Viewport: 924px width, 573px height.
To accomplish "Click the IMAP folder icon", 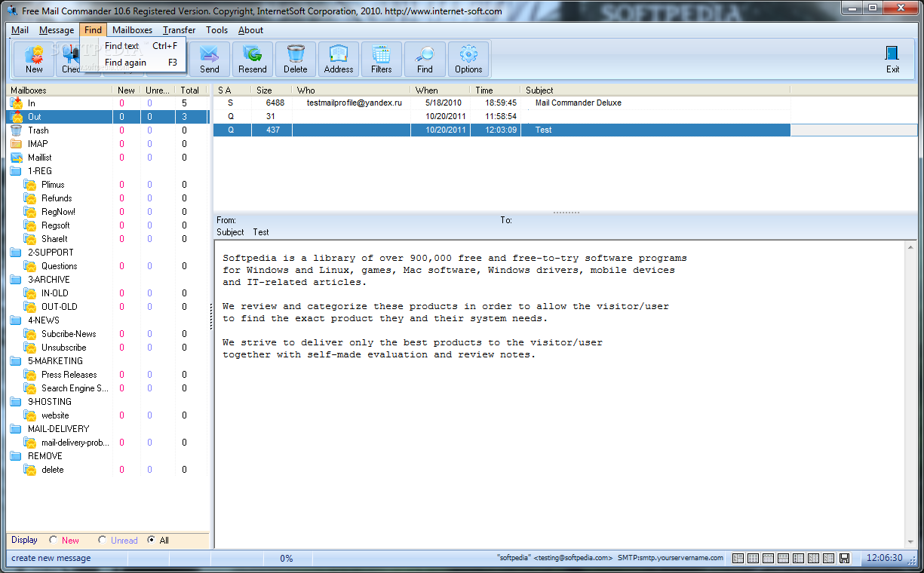I will pos(17,144).
